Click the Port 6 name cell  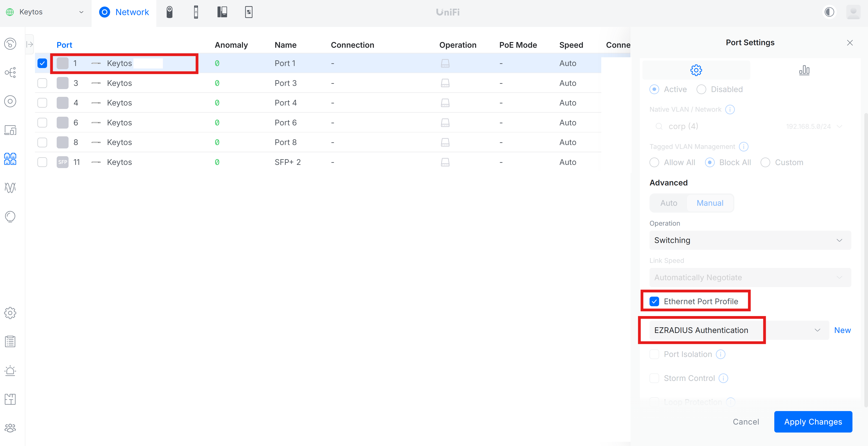285,123
